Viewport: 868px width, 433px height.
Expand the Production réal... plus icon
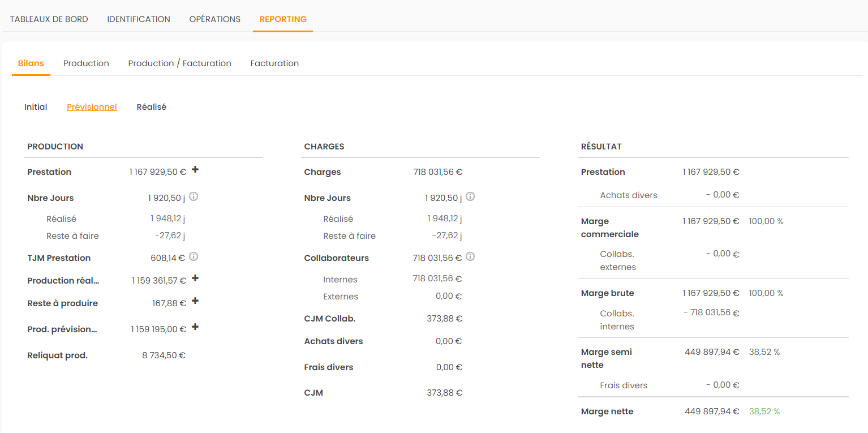pos(195,278)
